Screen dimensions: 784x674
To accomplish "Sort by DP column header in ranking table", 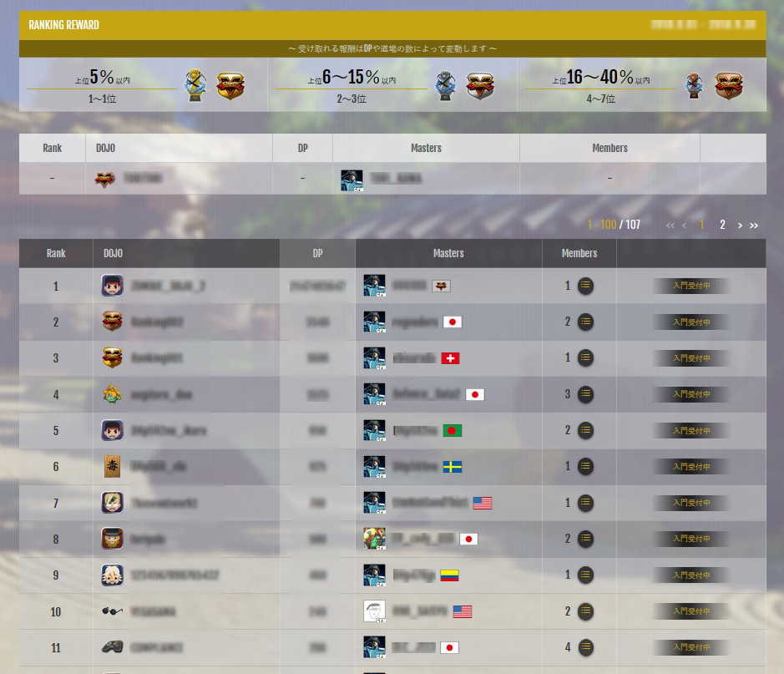I will pos(317,254).
